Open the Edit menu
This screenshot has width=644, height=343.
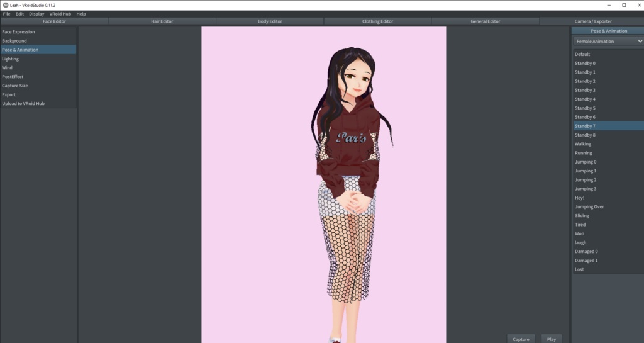point(19,14)
